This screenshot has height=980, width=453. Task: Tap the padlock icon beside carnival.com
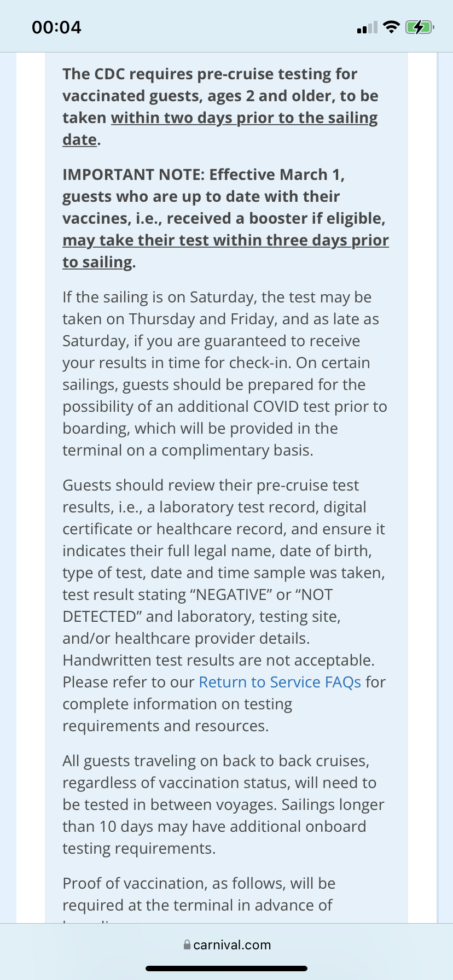(187, 944)
